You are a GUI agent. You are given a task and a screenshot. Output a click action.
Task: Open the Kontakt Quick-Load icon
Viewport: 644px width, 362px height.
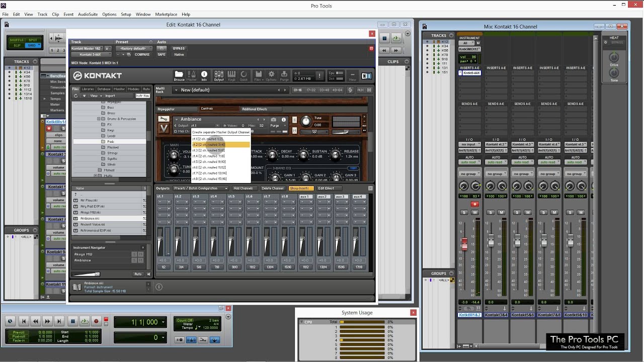coord(244,75)
